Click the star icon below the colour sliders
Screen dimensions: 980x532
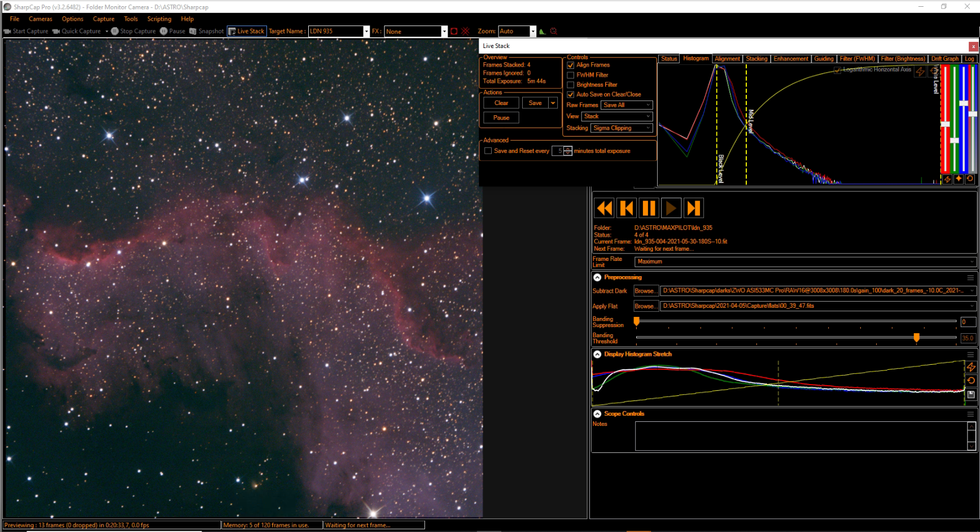click(x=959, y=179)
